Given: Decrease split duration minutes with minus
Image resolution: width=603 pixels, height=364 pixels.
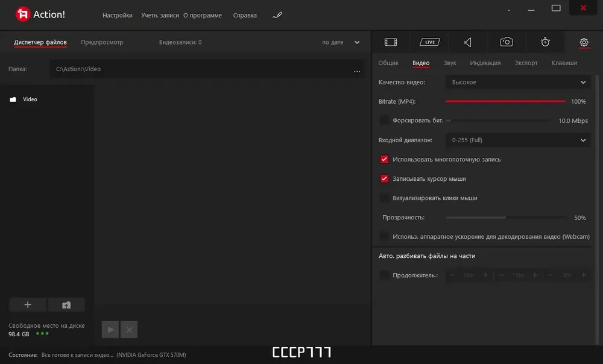Looking at the screenshot, I should (x=502, y=275).
